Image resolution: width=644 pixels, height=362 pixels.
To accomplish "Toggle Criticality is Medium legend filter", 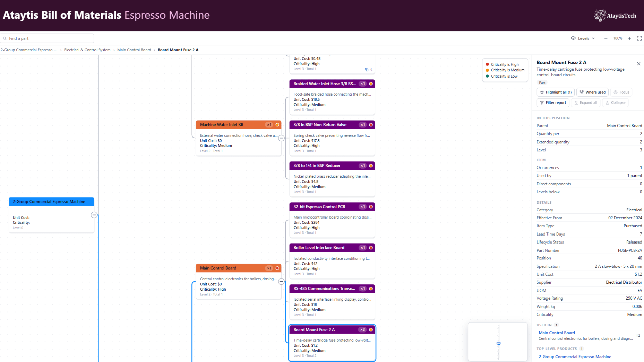I will click(x=505, y=70).
